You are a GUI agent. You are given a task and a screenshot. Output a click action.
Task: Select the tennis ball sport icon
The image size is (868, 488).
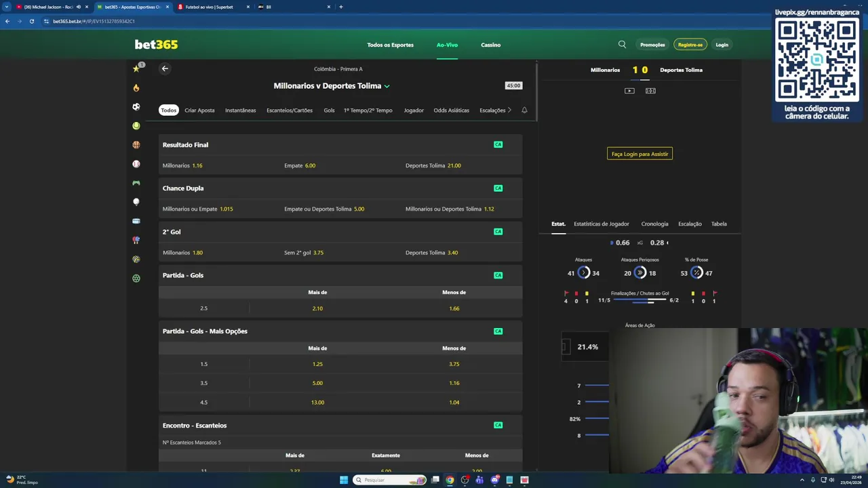(136, 125)
